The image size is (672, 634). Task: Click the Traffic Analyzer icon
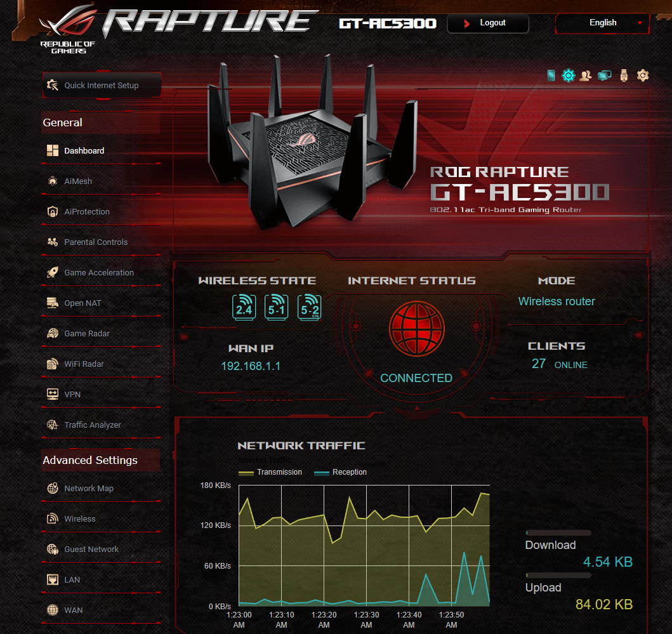tap(52, 425)
